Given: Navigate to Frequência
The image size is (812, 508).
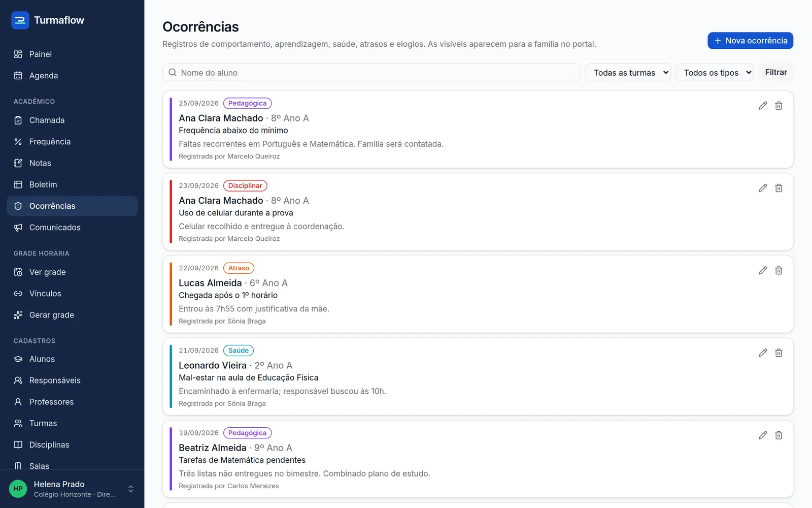Looking at the screenshot, I should tap(72, 142).
